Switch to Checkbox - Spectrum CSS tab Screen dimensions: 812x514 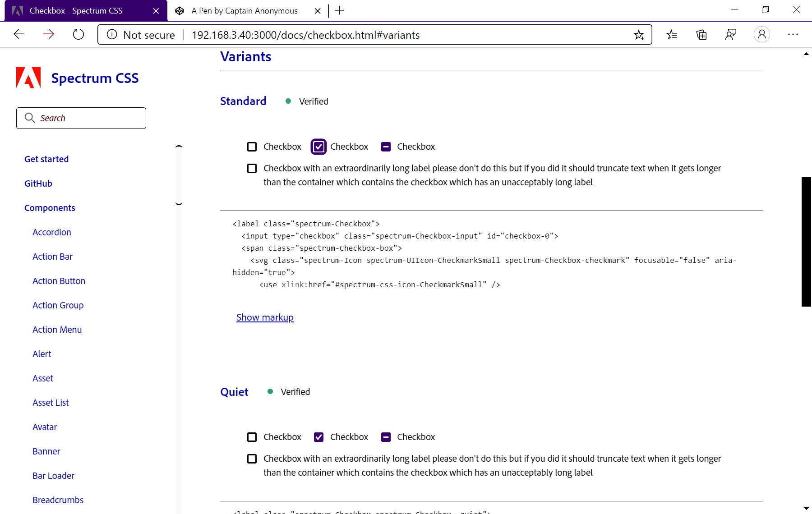86,11
